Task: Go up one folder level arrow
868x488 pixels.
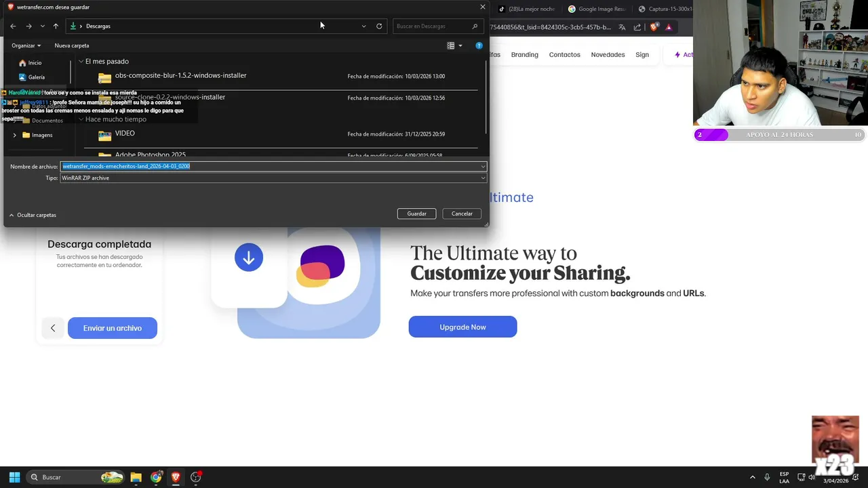Action: tap(56, 26)
